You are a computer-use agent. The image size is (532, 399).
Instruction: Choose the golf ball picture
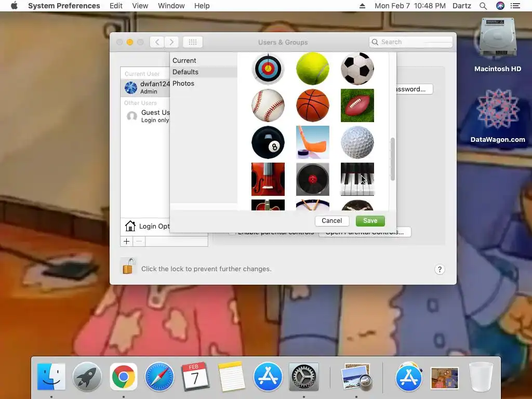click(x=357, y=142)
